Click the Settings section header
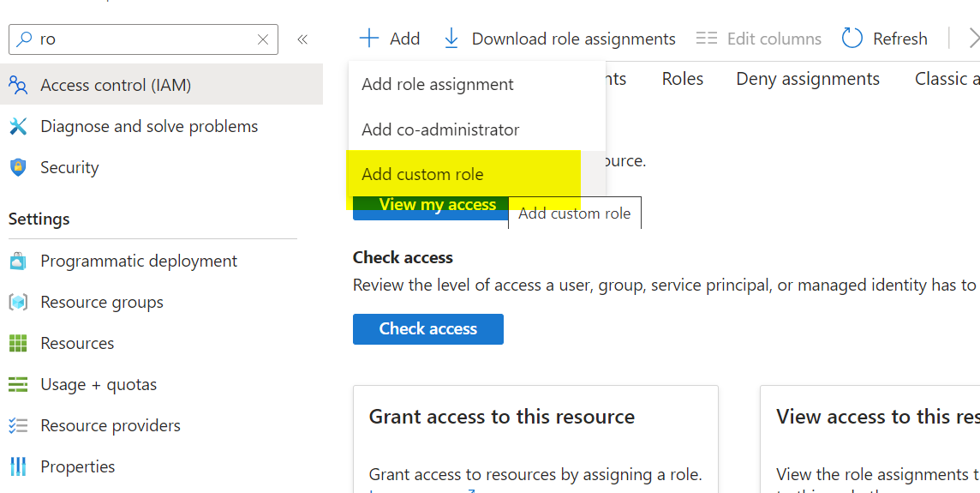The image size is (980, 493). point(39,219)
